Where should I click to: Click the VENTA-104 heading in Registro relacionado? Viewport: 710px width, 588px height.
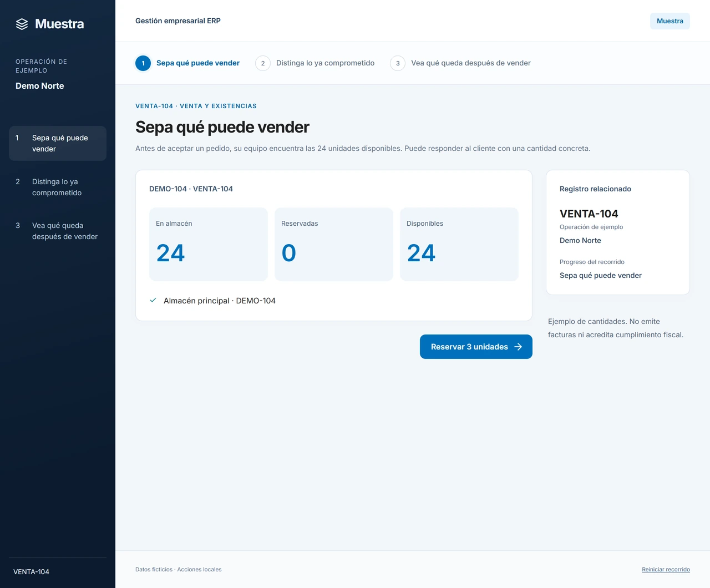[x=589, y=214]
